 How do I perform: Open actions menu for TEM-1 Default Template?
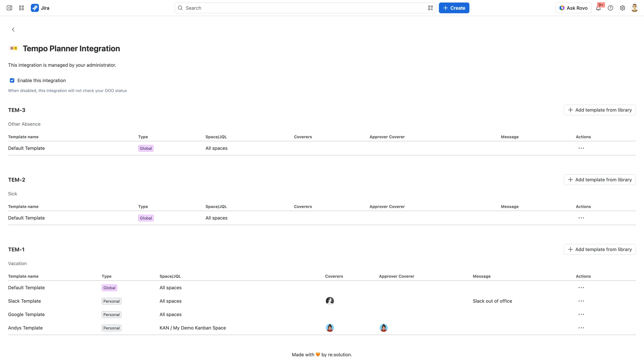click(581, 288)
